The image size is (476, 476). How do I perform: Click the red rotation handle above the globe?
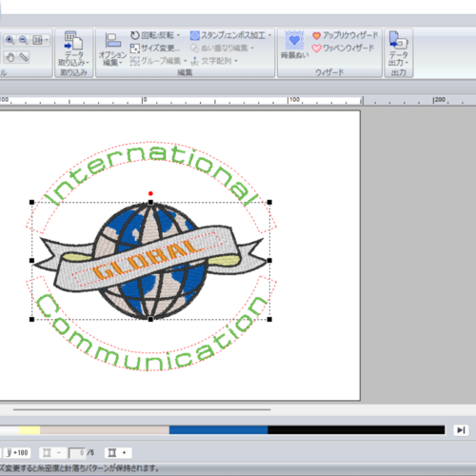pos(150,193)
